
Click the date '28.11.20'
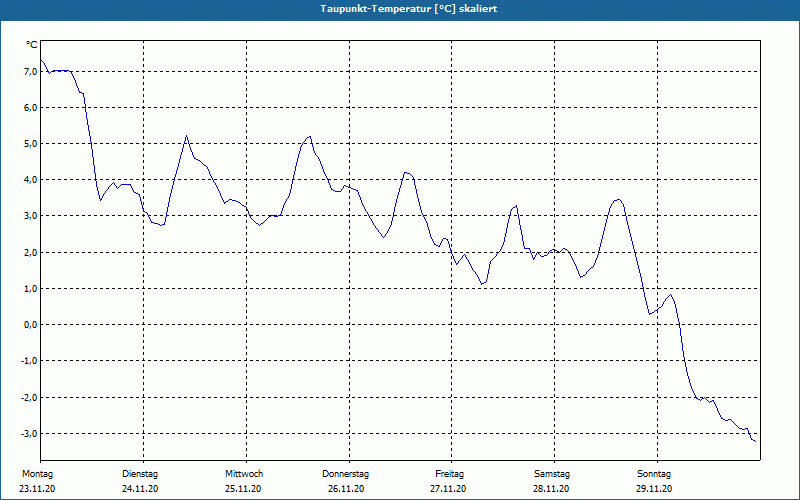click(551, 489)
